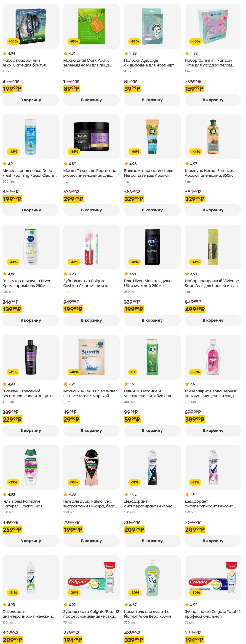Open Tresemme Repair and Protect mask title
The image size is (246, 644).
pyautogui.click(x=90, y=173)
